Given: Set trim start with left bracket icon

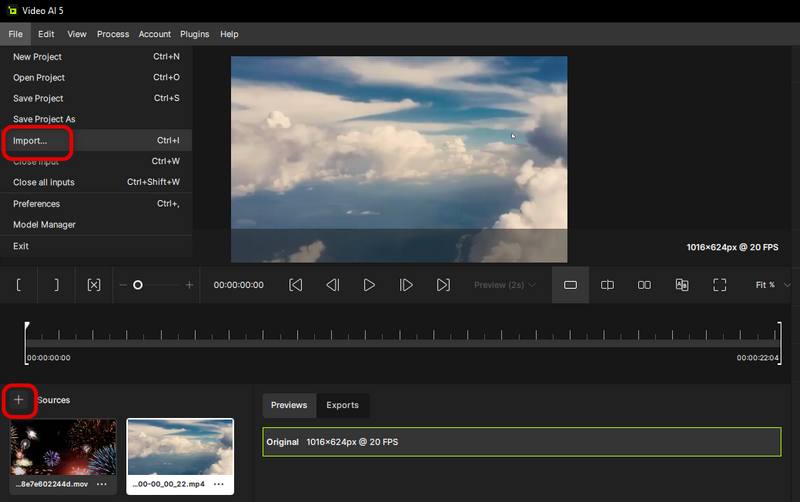Looking at the screenshot, I should (19, 285).
